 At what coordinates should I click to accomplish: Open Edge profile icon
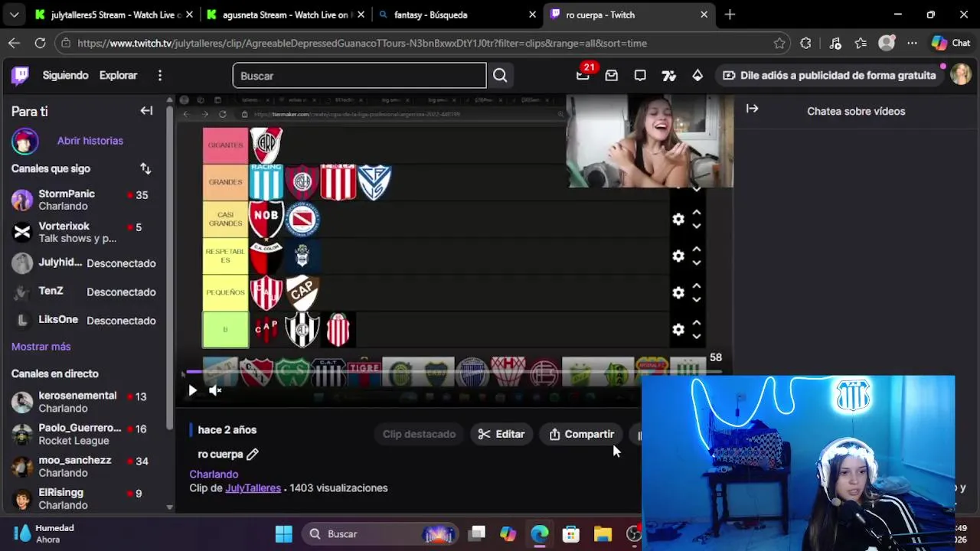(x=887, y=44)
